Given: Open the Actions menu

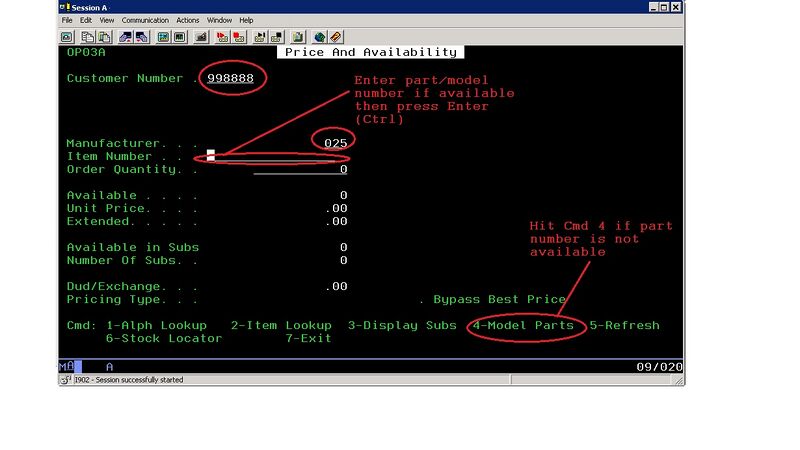Looking at the screenshot, I should tap(188, 20).
